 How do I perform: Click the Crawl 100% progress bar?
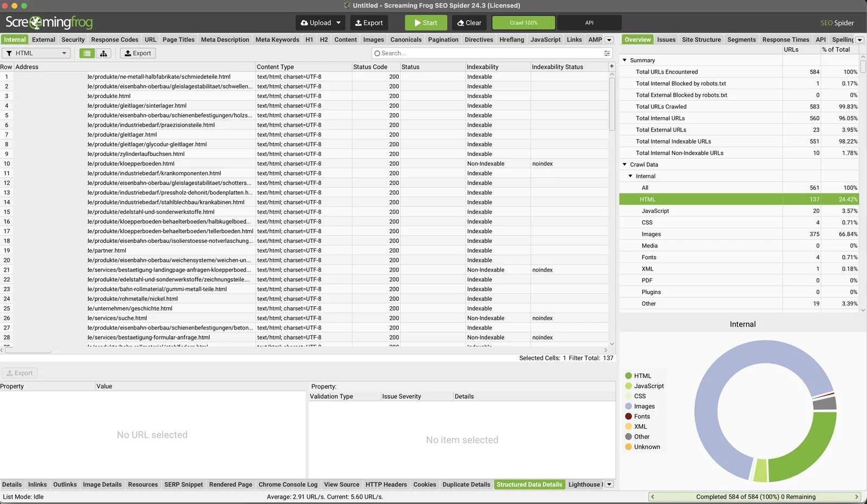(x=523, y=23)
